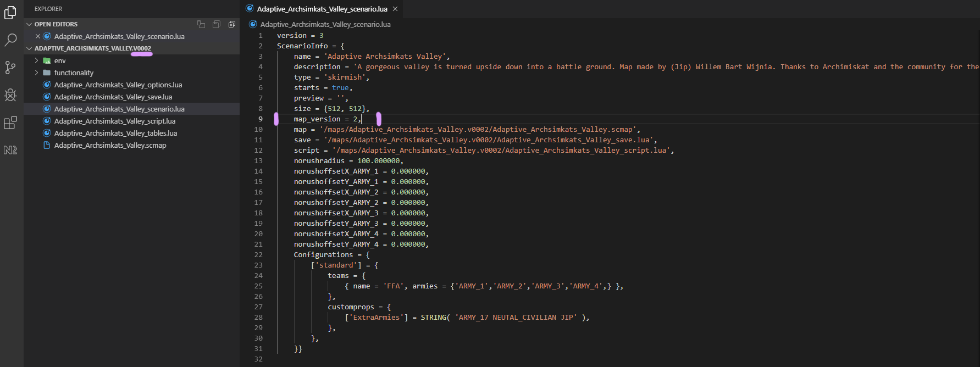Viewport: 980px width, 367px height.
Task: Click the 'ScenarioInfo = {' line
Action: [311, 46]
